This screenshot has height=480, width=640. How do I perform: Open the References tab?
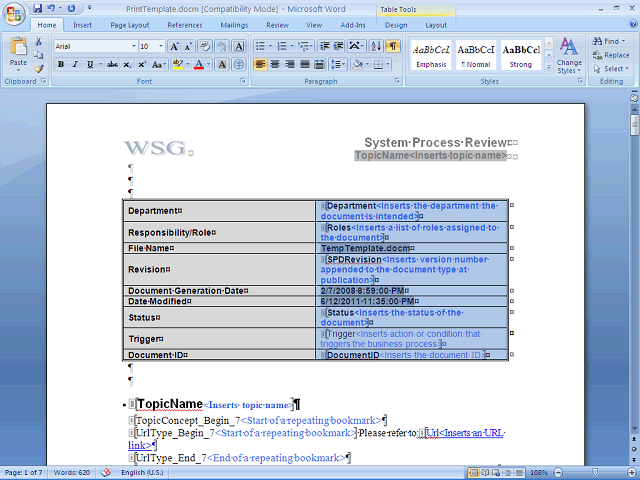pos(185,25)
